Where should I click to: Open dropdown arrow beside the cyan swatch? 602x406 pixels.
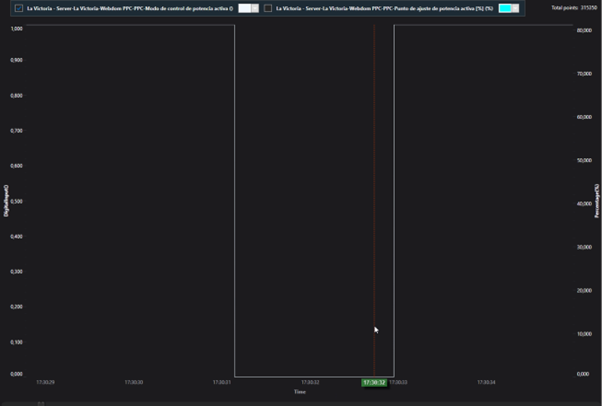click(x=516, y=8)
